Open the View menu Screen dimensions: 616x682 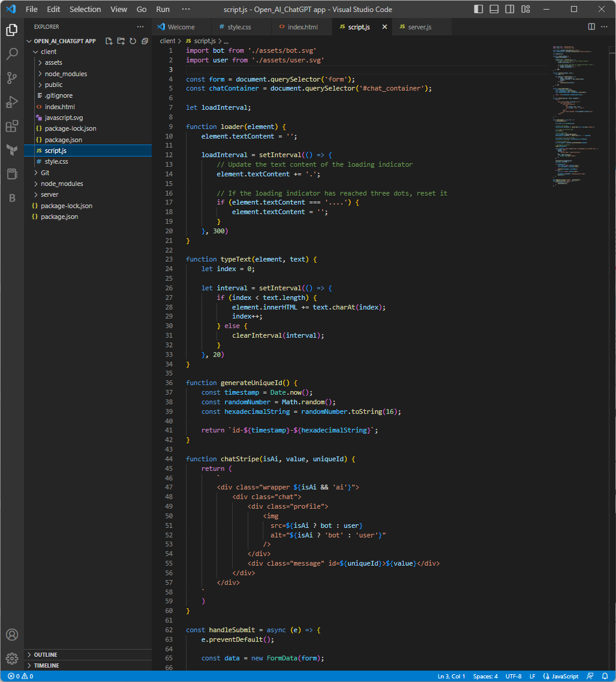119,9
